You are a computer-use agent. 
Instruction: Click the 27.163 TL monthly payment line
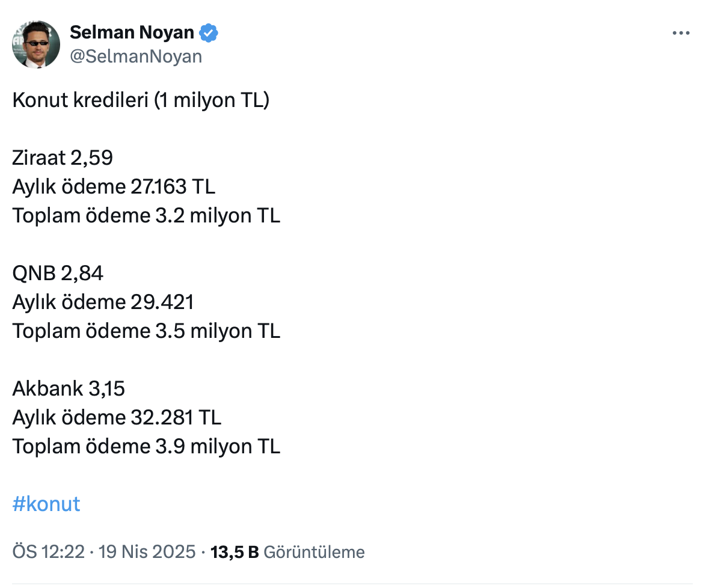coord(114,186)
